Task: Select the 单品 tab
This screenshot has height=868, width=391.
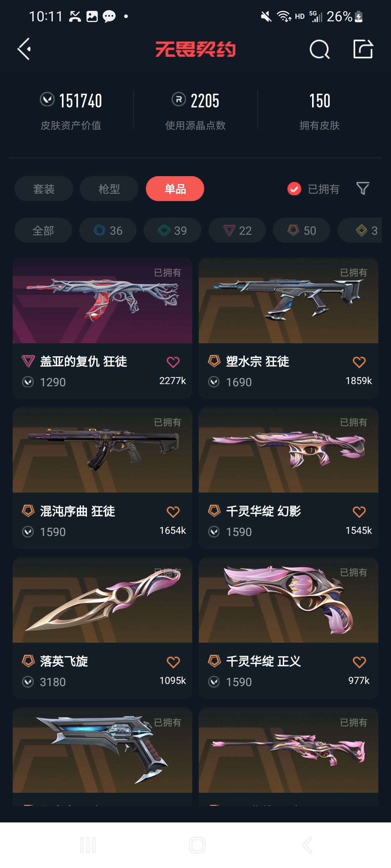Action: coord(175,188)
